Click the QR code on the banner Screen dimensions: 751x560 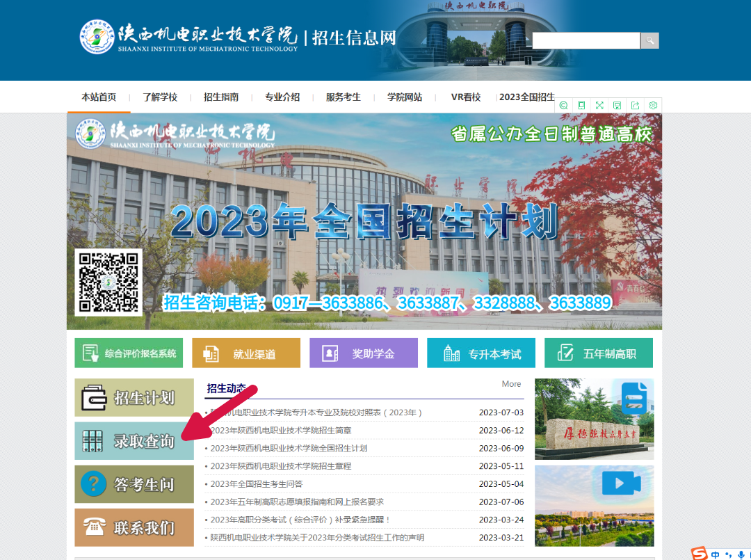point(108,282)
